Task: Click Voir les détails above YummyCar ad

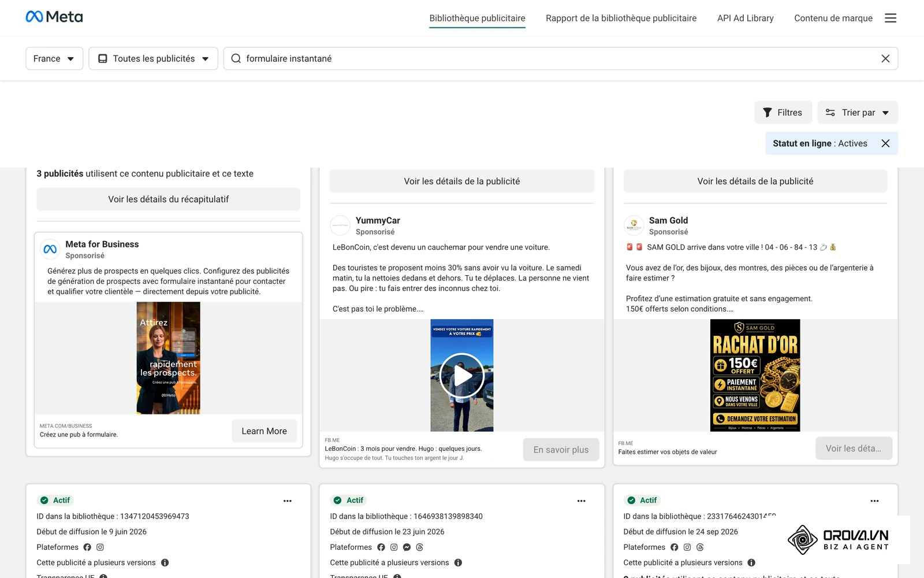Action: [x=461, y=181]
